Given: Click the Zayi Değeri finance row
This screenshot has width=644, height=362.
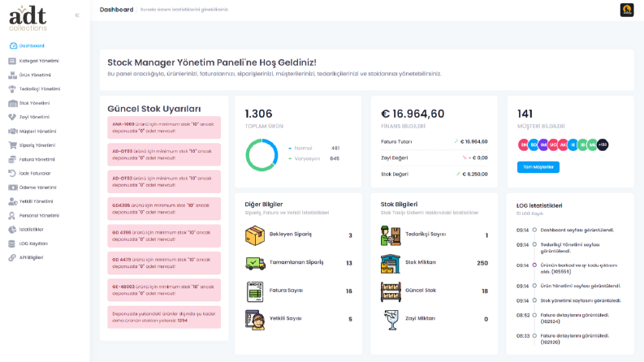Looking at the screenshot, I should (434, 157).
